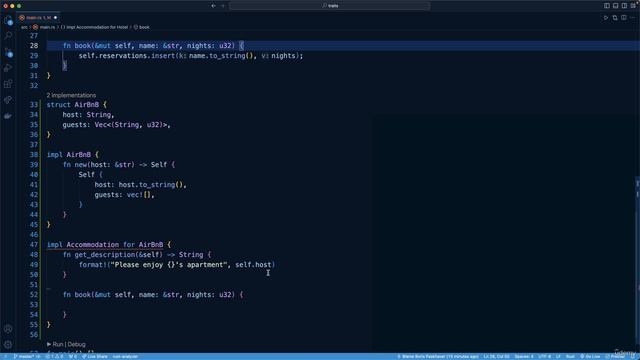The height and width of the screenshot is (360, 640).
Task: Open Go to Line via Ln, Col indicator
Action: tap(496, 356)
